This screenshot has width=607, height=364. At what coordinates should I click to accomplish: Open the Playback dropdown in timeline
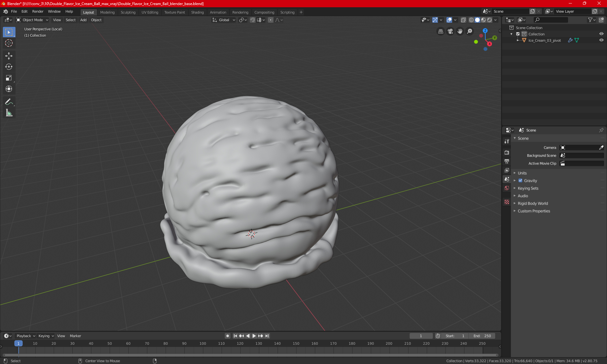[26, 336]
